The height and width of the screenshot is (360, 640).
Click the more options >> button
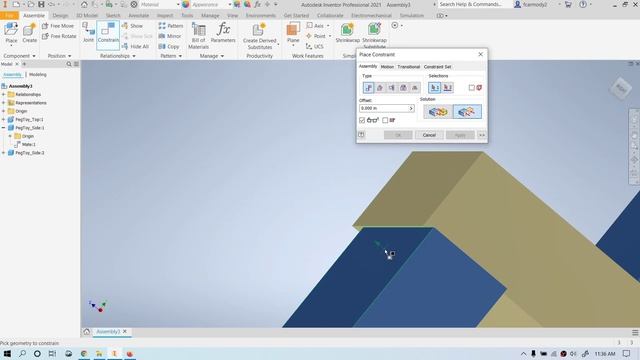tap(482, 135)
